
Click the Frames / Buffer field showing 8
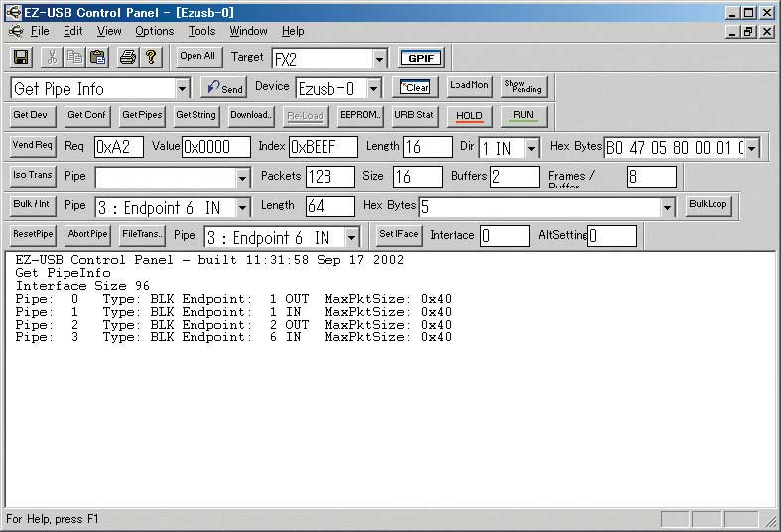click(x=652, y=177)
